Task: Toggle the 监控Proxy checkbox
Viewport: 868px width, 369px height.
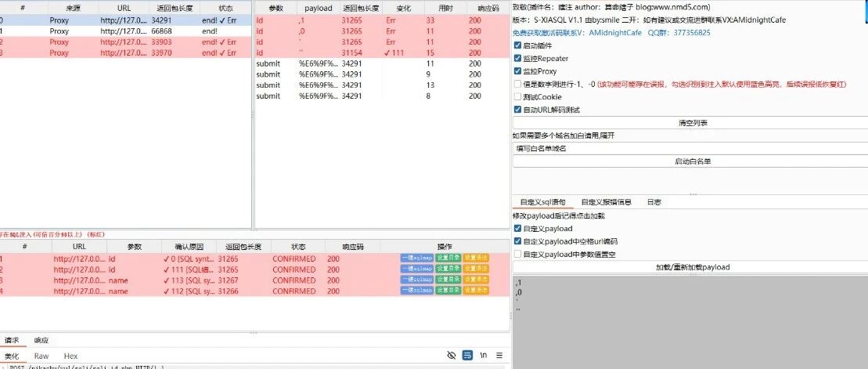Action: point(517,71)
